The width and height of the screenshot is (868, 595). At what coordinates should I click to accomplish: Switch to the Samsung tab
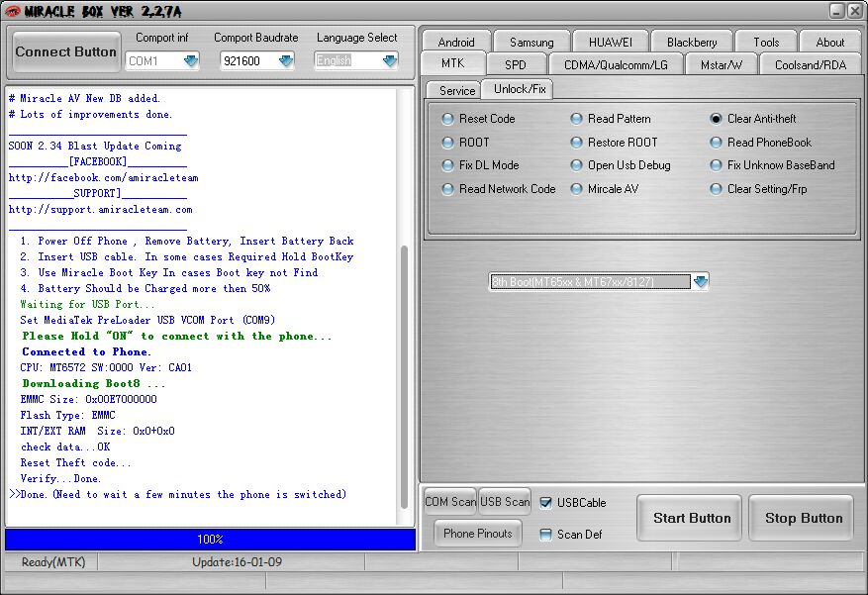coord(531,42)
